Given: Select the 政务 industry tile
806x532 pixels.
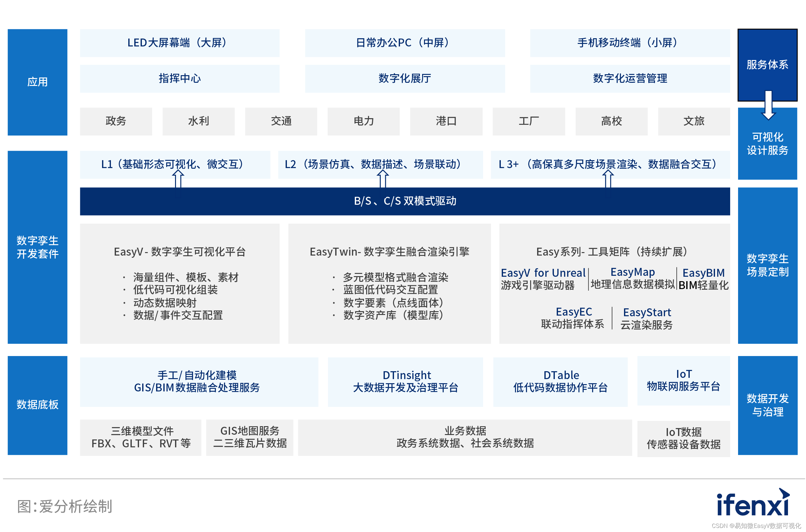Looking at the screenshot, I should (x=116, y=121).
